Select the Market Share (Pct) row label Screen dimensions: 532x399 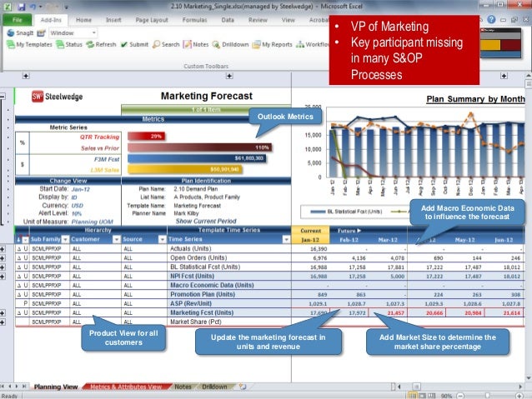coord(196,322)
